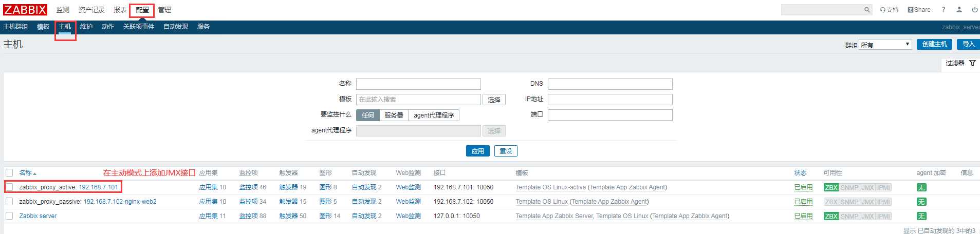Screen dimensions: 980x234
Task: Click IPMI availability badge for Zabbix server
Action: [883, 216]
